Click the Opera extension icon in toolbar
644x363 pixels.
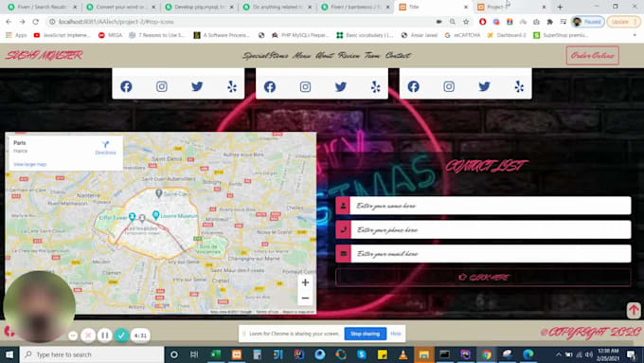coord(483,22)
